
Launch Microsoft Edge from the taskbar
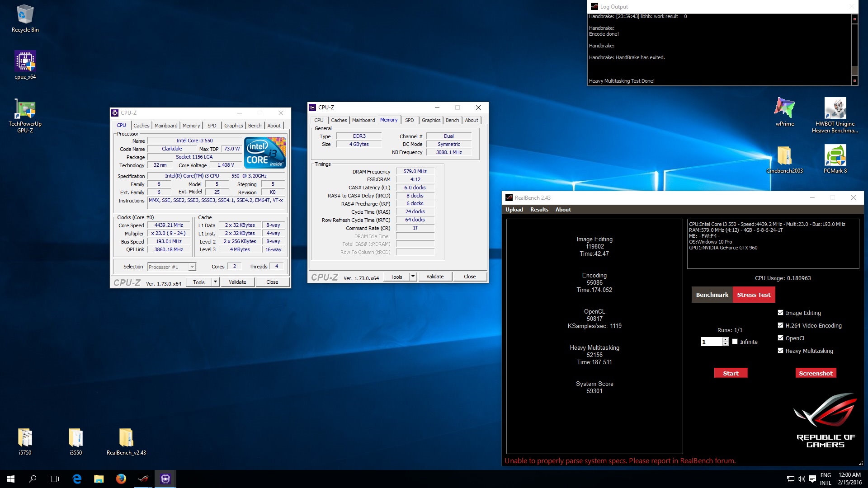tap(77, 479)
